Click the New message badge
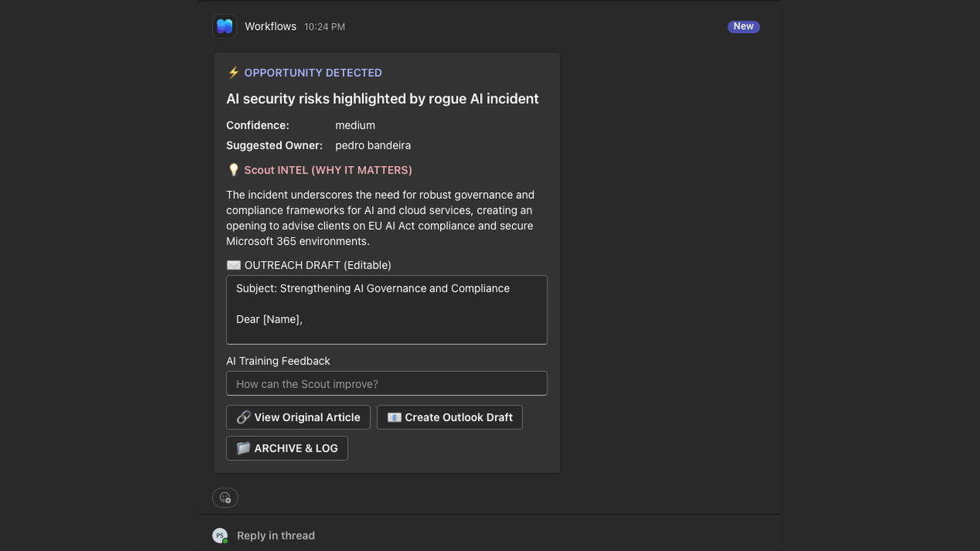980x551 pixels. [x=743, y=26]
